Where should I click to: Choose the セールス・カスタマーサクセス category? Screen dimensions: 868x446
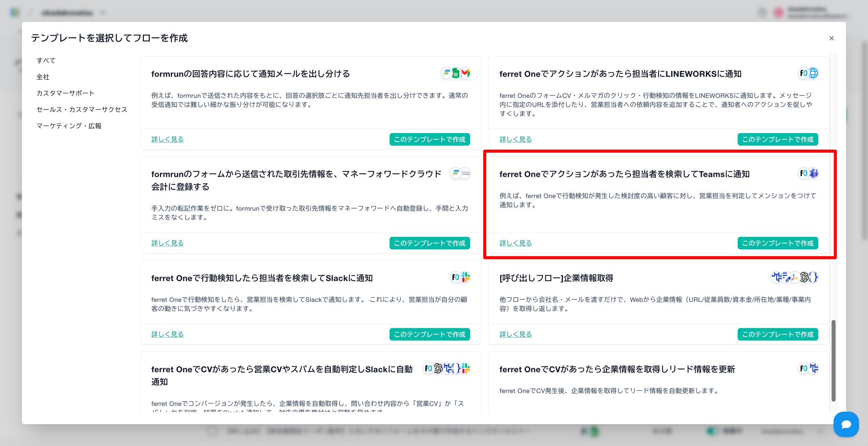click(82, 109)
